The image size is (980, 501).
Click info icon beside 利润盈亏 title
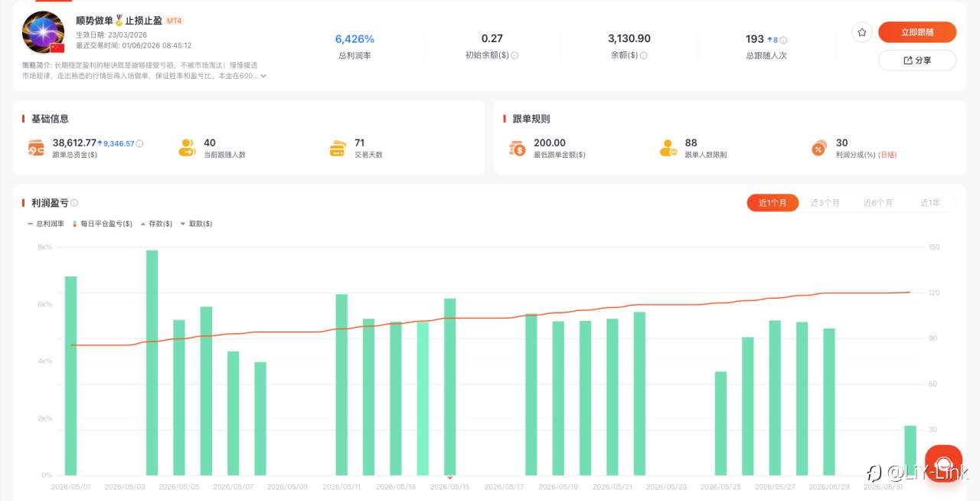click(74, 203)
